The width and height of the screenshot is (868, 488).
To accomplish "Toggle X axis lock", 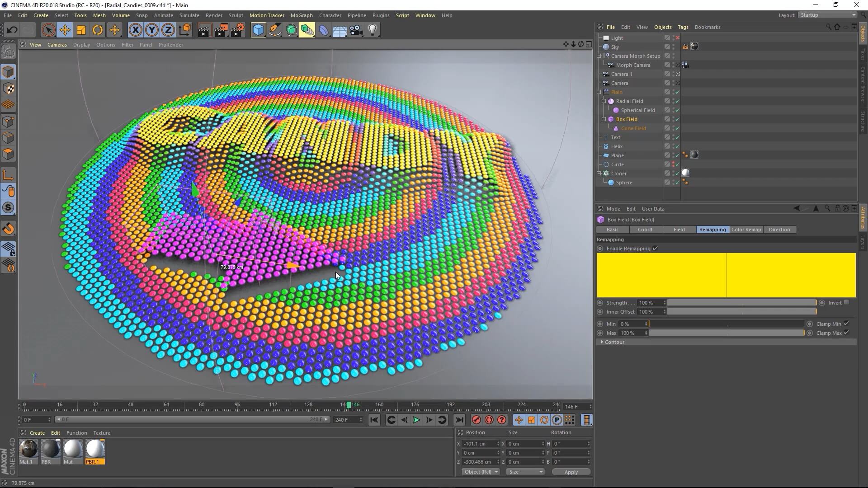I will (x=135, y=30).
